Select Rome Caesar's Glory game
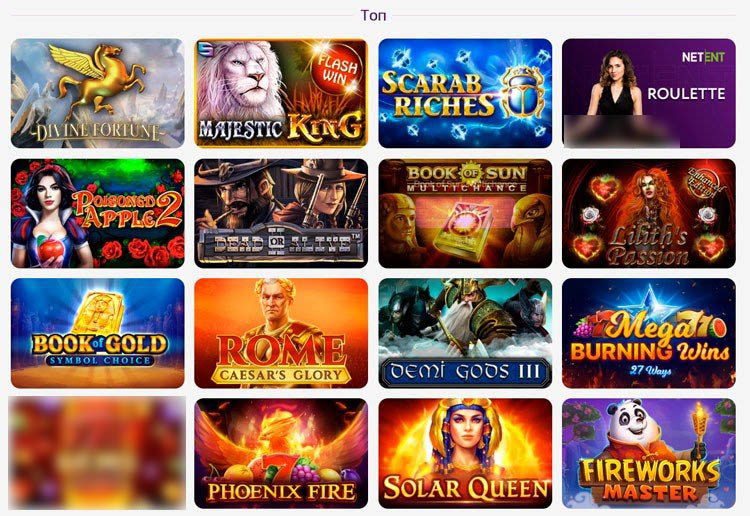The height and width of the screenshot is (516, 750). click(281, 333)
